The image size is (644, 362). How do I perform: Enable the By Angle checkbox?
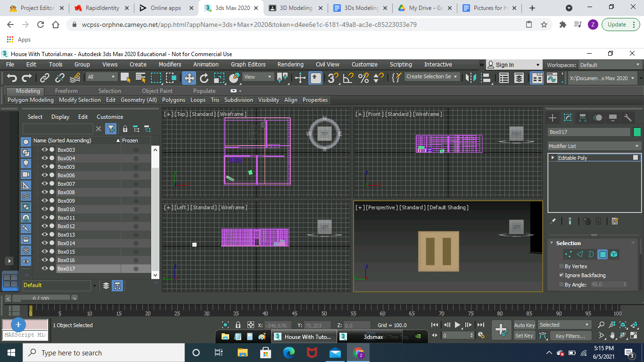561,285
